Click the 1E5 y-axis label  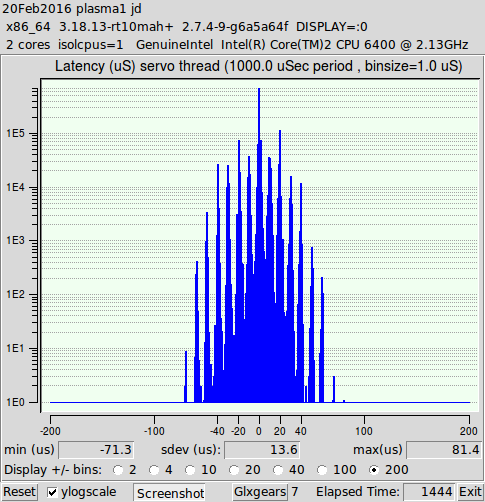click(x=16, y=134)
